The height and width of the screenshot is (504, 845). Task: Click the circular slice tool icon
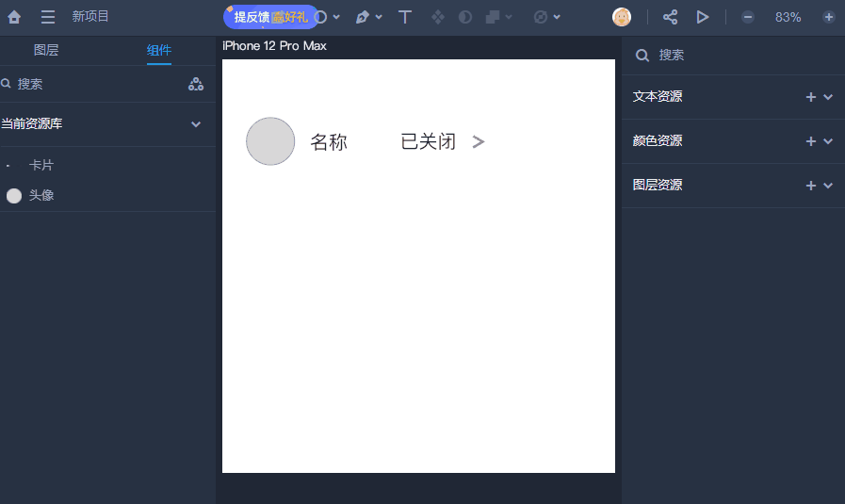pos(541,17)
